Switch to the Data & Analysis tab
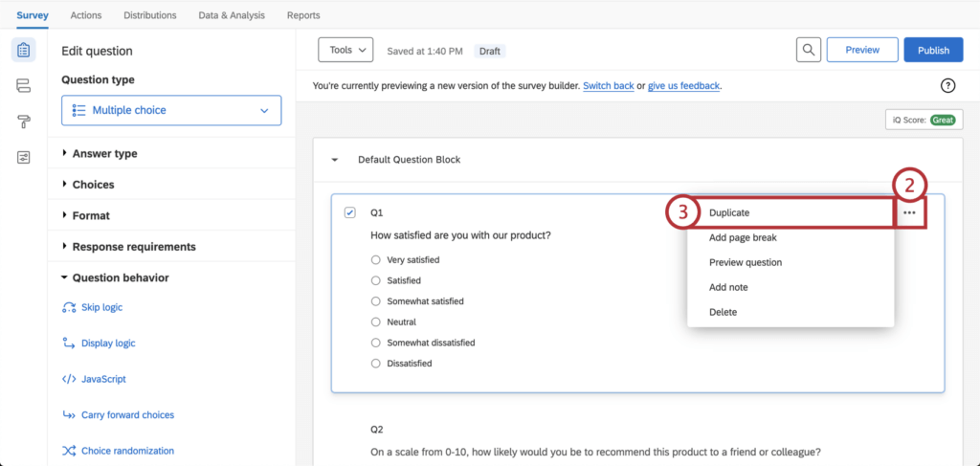Viewport: 980px width, 466px height. [232, 15]
